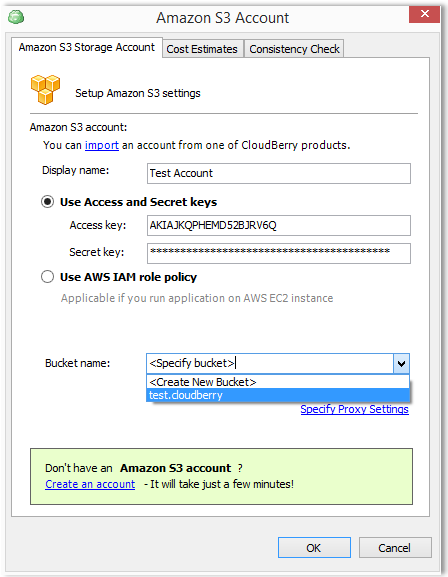Image resolution: width=448 pixels, height=577 pixels.
Task: Close the Amazon S3 Account dialog
Action: 424,14
